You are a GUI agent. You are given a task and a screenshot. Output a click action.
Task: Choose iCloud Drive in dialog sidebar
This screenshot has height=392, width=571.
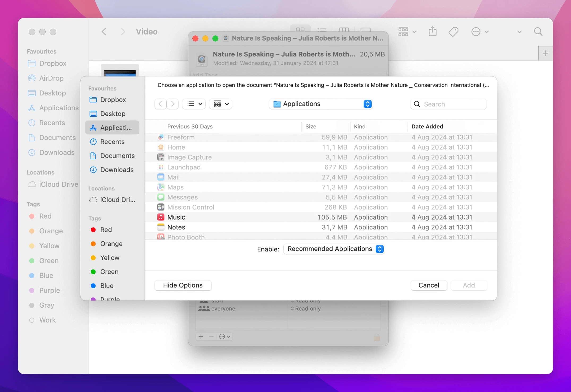pyautogui.click(x=117, y=200)
